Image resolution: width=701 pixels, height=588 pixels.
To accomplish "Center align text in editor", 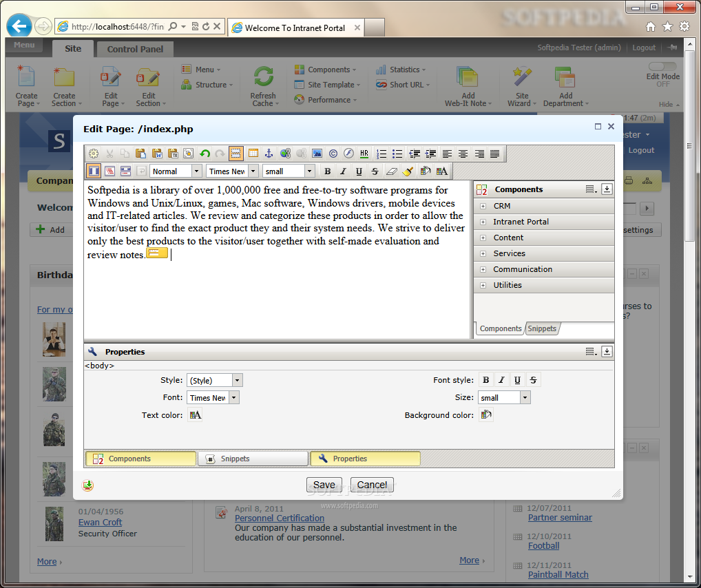I will [463, 154].
